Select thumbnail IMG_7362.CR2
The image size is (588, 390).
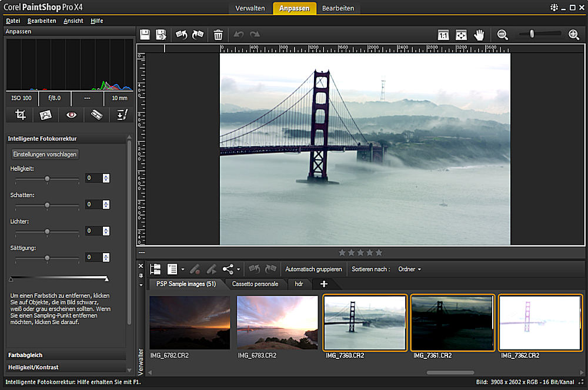click(x=540, y=322)
